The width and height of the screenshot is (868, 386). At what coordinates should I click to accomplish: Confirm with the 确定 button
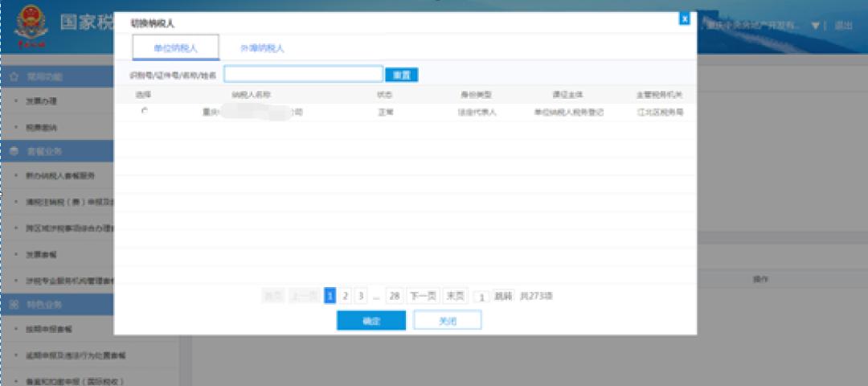371,320
